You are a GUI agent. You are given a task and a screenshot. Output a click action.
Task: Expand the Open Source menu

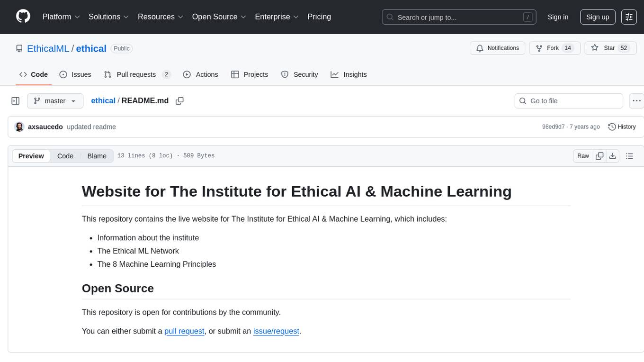[x=219, y=17]
